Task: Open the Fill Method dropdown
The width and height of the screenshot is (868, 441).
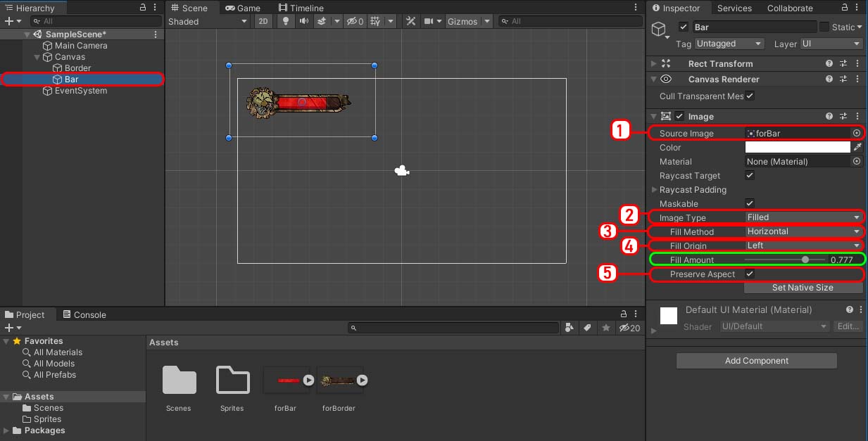Action: (803, 231)
